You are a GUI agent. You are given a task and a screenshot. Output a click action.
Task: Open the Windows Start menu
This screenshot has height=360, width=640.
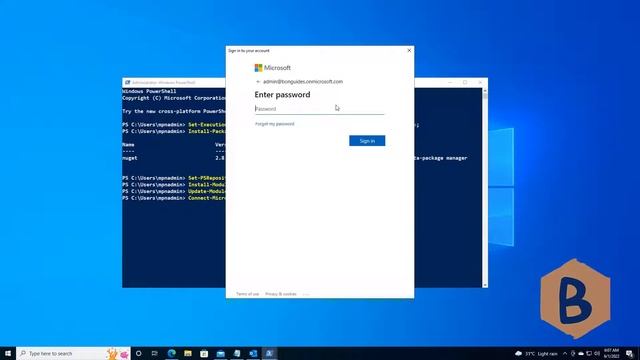(8, 353)
